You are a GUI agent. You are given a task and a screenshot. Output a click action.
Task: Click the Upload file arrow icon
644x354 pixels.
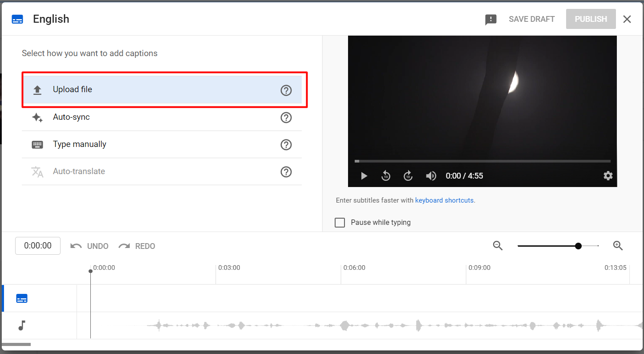point(37,90)
